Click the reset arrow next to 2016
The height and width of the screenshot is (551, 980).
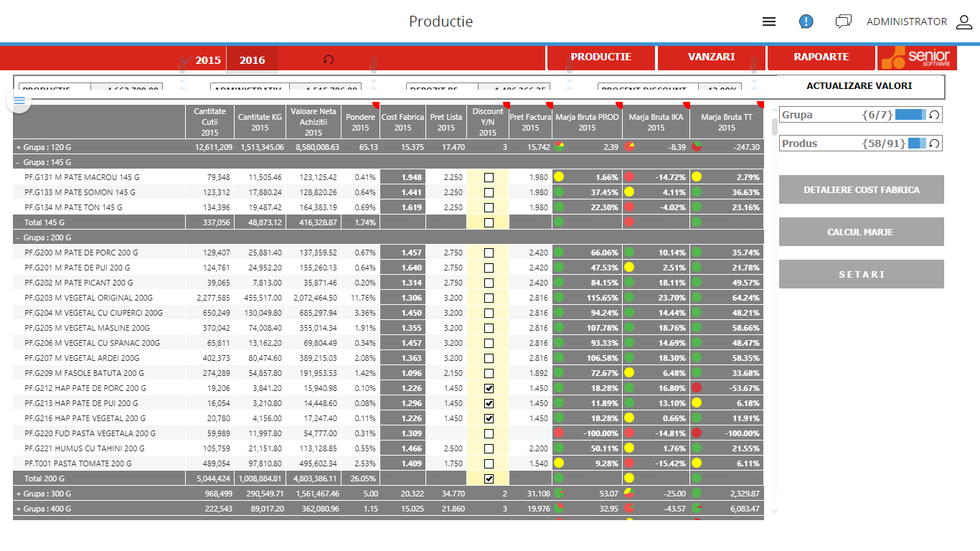(x=329, y=60)
